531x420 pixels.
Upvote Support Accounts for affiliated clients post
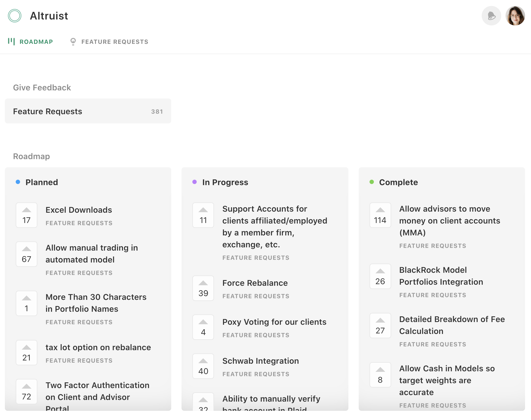(203, 215)
